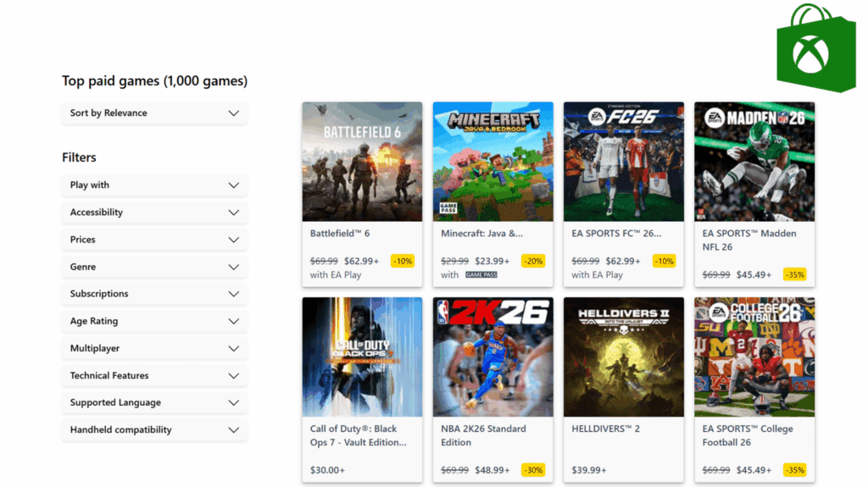Expand the Play with filter

coord(154,185)
